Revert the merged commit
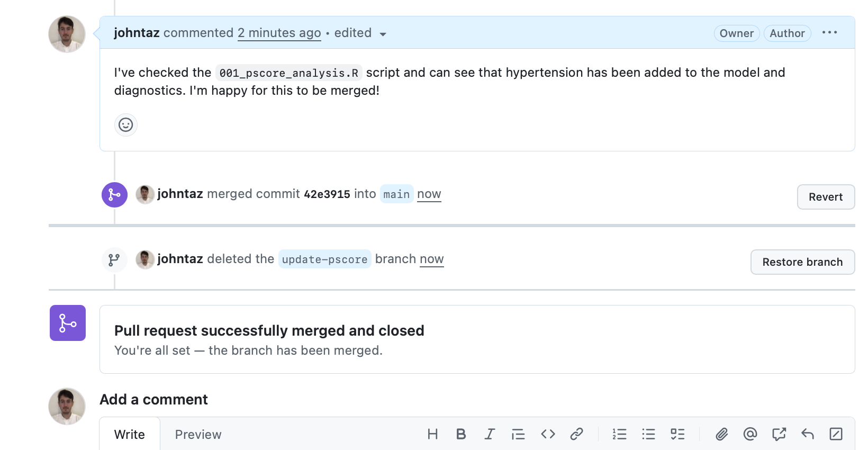Screen dimensions: 868x450 [x=825, y=197]
